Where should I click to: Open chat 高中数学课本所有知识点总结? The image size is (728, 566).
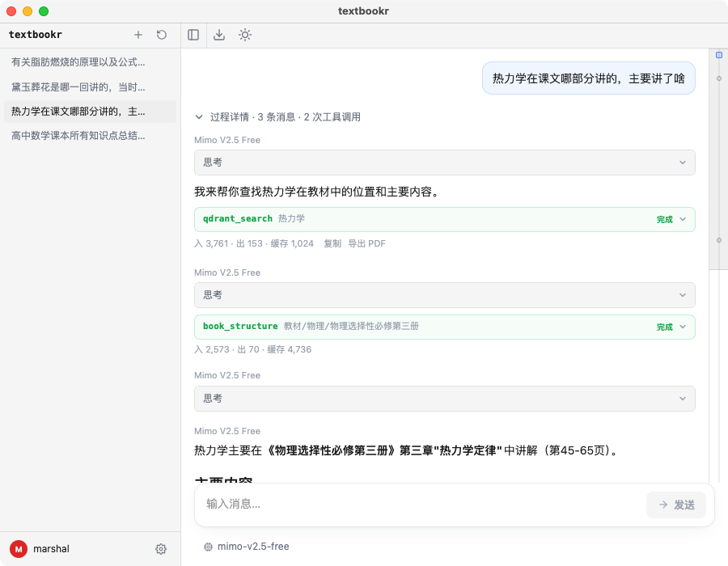click(x=90, y=136)
